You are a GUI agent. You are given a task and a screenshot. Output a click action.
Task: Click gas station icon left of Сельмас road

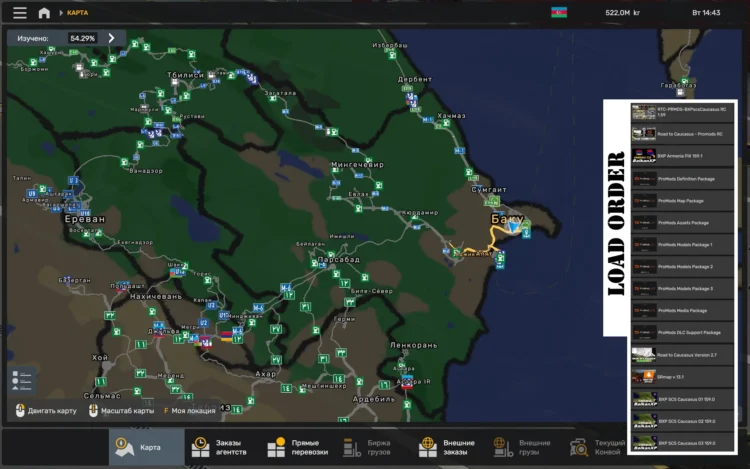click(137, 391)
